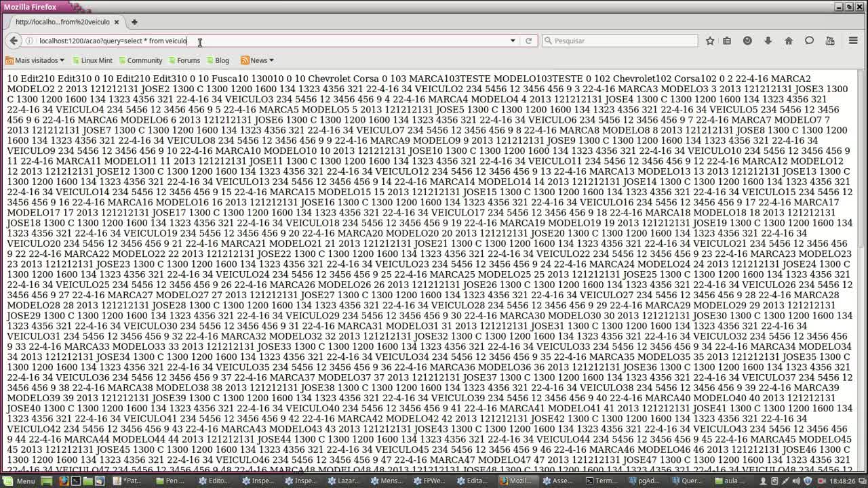
Task: Restore the Firefox window size
Action: point(850,7)
